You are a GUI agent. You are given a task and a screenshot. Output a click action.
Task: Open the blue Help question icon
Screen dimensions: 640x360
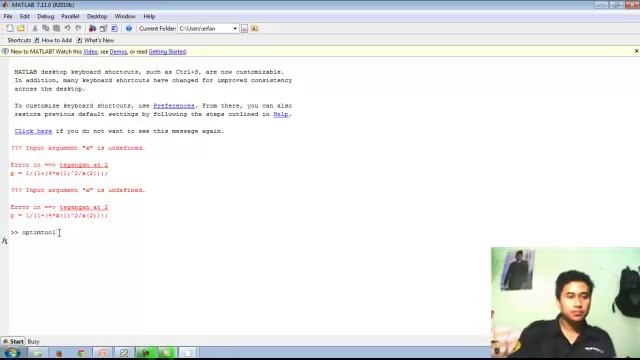129,28
